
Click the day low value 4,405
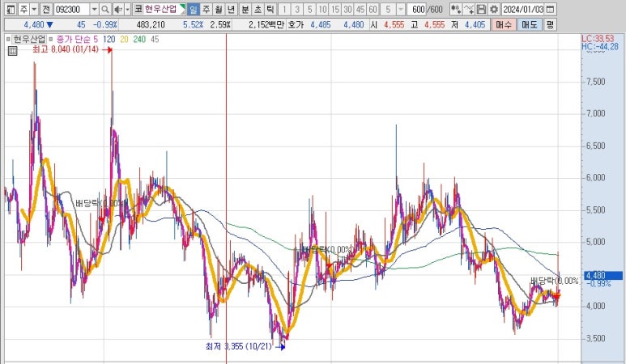click(475, 25)
